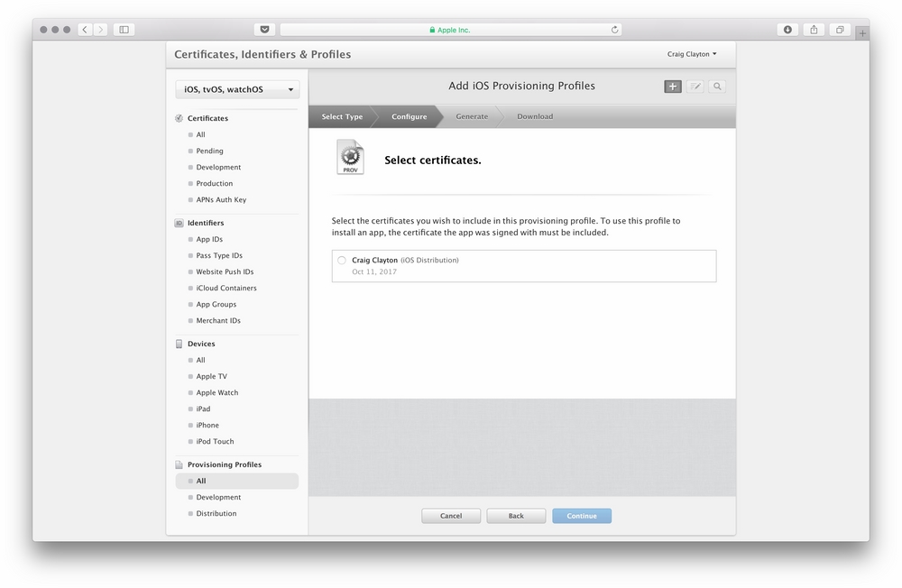The image size is (902, 588).
Task: Open App Groups
Action: pyautogui.click(x=216, y=304)
